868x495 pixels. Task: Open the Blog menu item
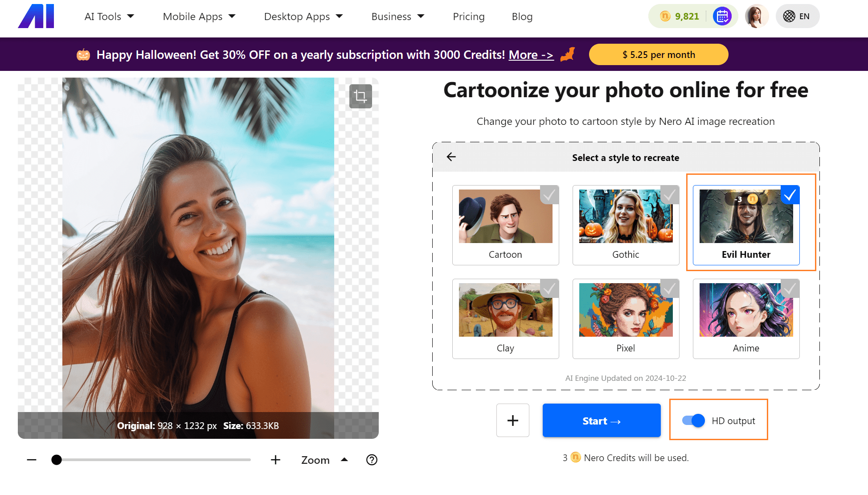click(521, 16)
